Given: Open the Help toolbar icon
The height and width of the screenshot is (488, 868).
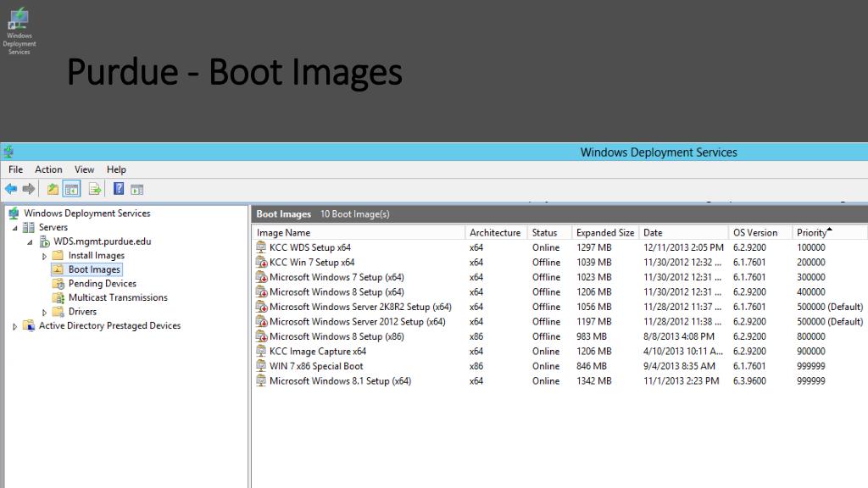Looking at the screenshot, I should [119, 189].
